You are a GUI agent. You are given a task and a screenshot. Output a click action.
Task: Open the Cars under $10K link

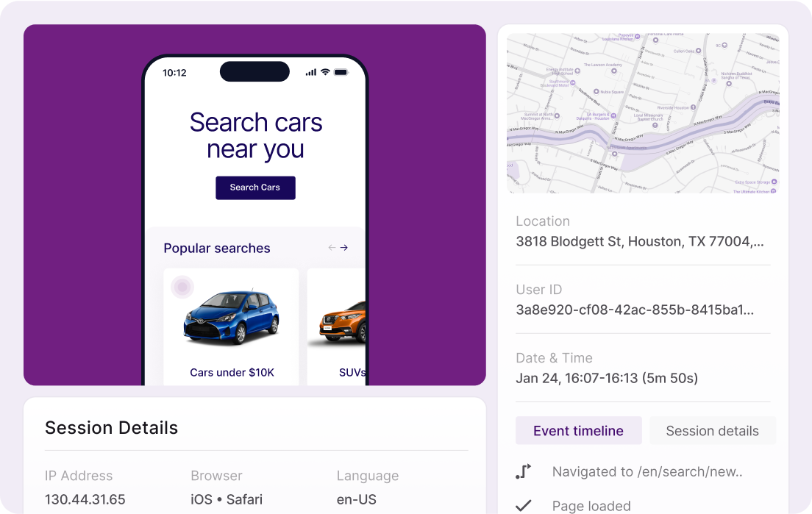(232, 372)
